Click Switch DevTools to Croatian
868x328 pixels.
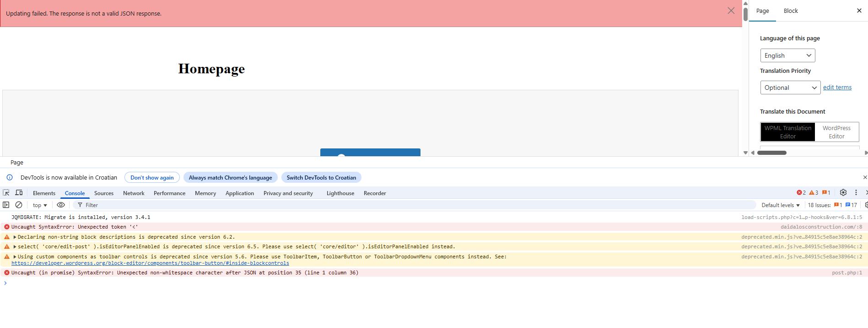pyautogui.click(x=321, y=177)
